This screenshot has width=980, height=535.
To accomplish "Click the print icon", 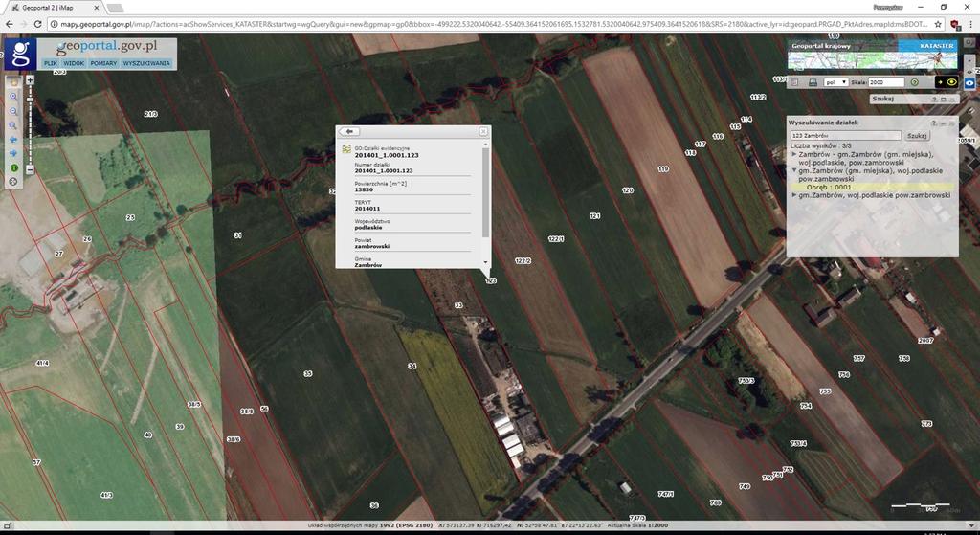I will (x=813, y=82).
